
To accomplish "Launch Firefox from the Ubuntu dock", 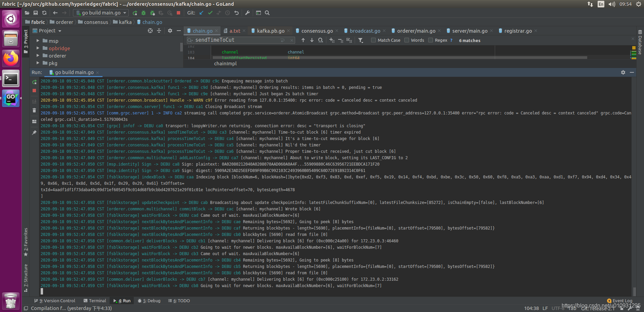I will 11,59.
